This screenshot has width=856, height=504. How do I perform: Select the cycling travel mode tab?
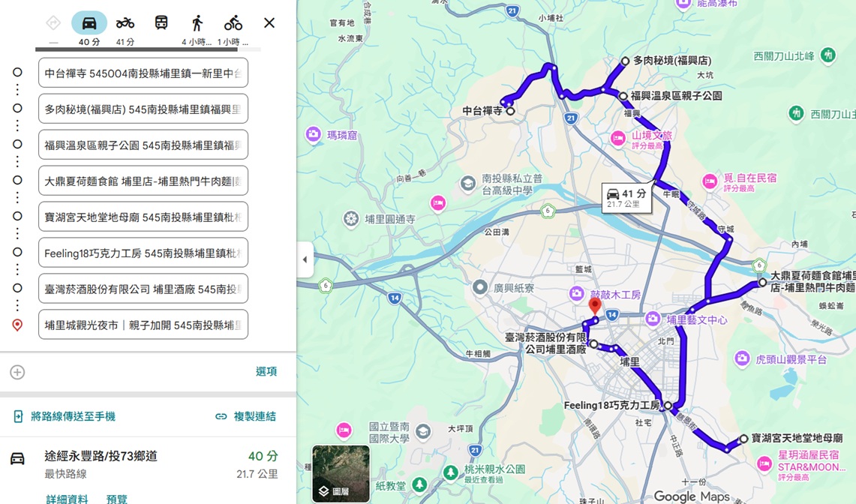[x=233, y=23]
